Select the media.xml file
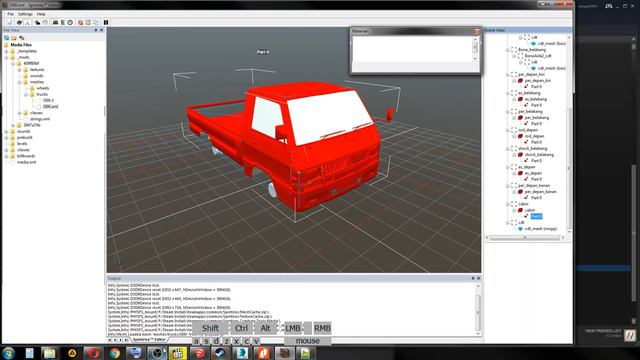 [26, 162]
